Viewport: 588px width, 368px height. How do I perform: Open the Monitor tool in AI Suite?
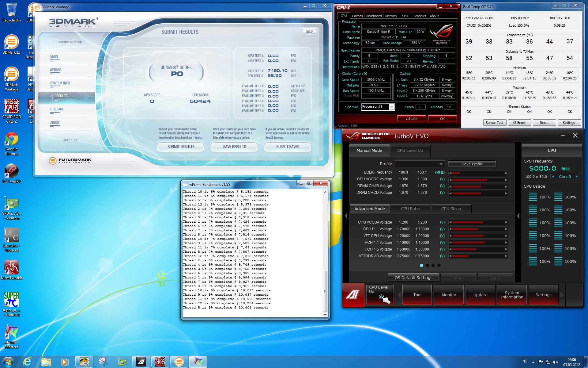449,295
